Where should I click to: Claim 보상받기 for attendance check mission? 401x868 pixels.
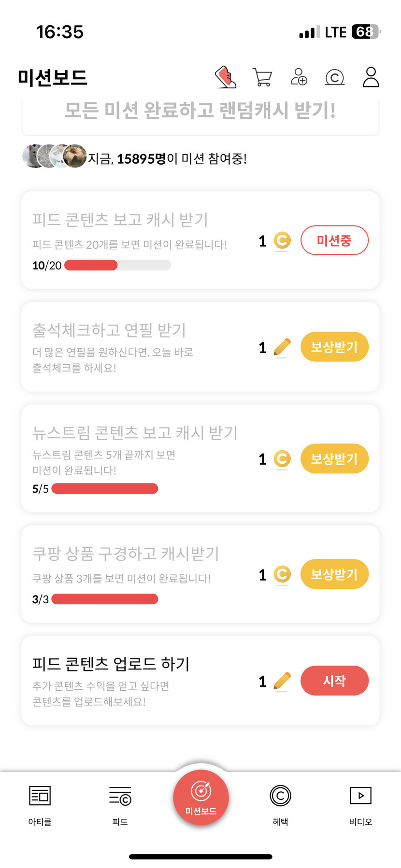(334, 347)
